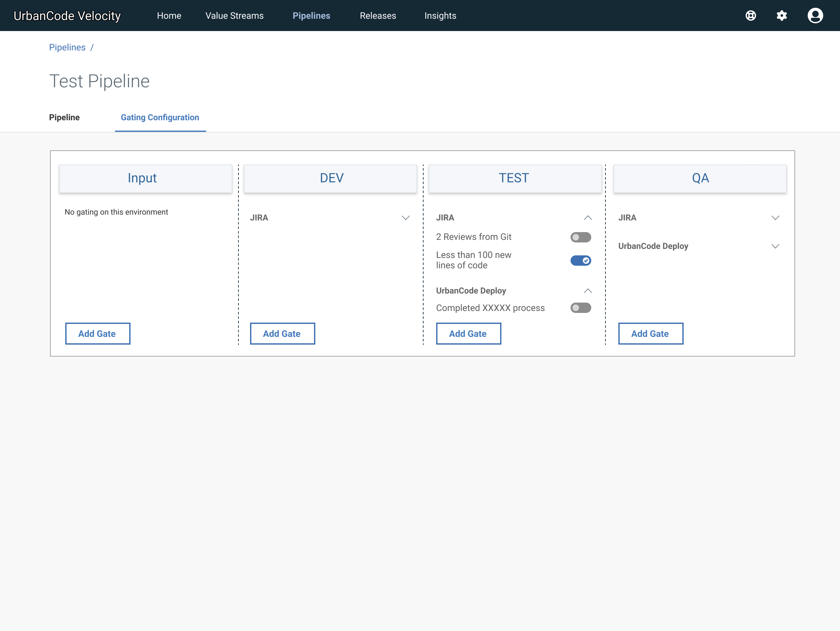Click the Pipelines breadcrumb link

click(x=67, y=48)
